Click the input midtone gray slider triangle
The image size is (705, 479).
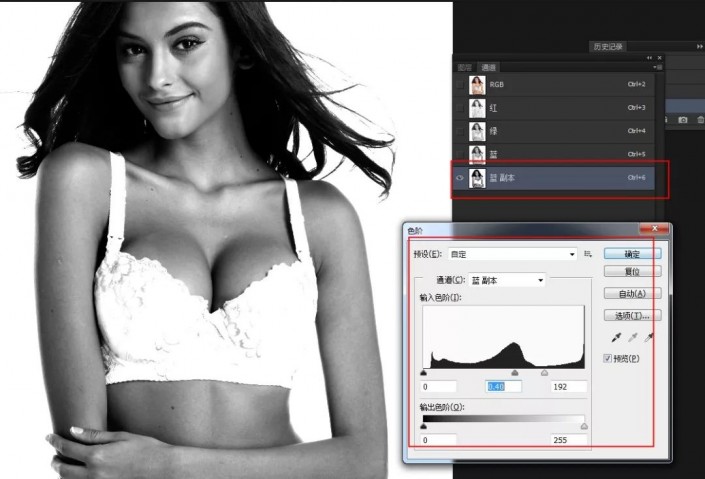tap(515, 373)
